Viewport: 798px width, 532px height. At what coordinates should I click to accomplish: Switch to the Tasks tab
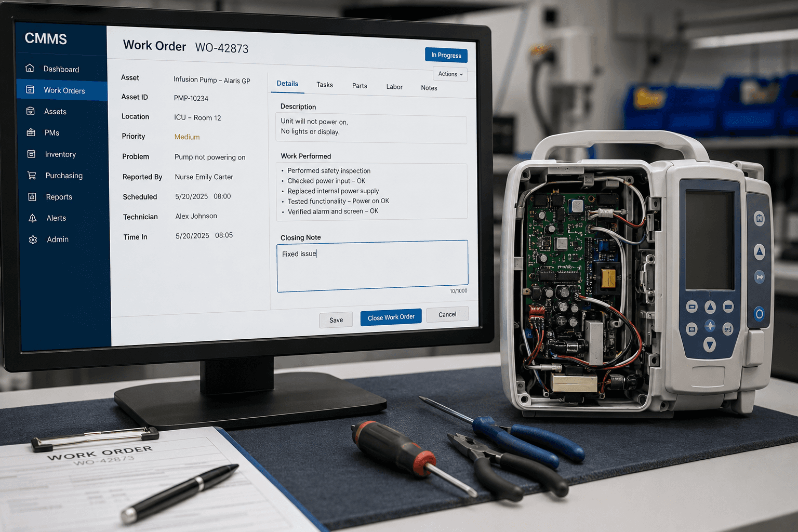[x=325, y=85]
